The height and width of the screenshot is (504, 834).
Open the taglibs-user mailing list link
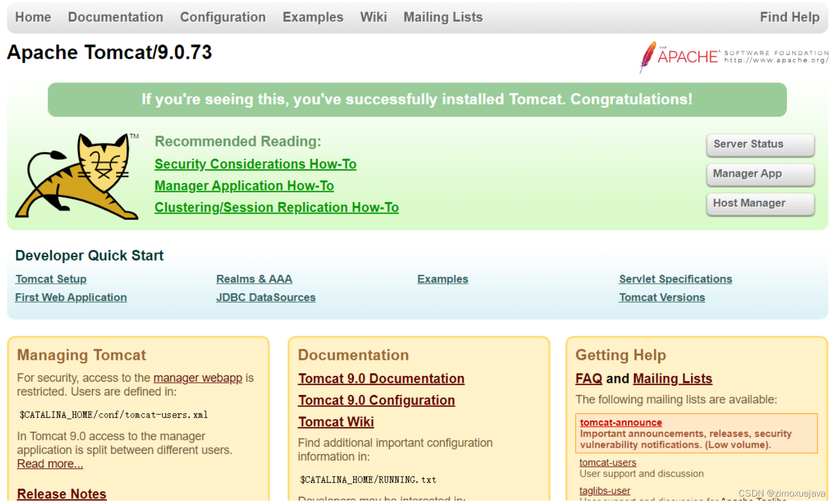605,491
